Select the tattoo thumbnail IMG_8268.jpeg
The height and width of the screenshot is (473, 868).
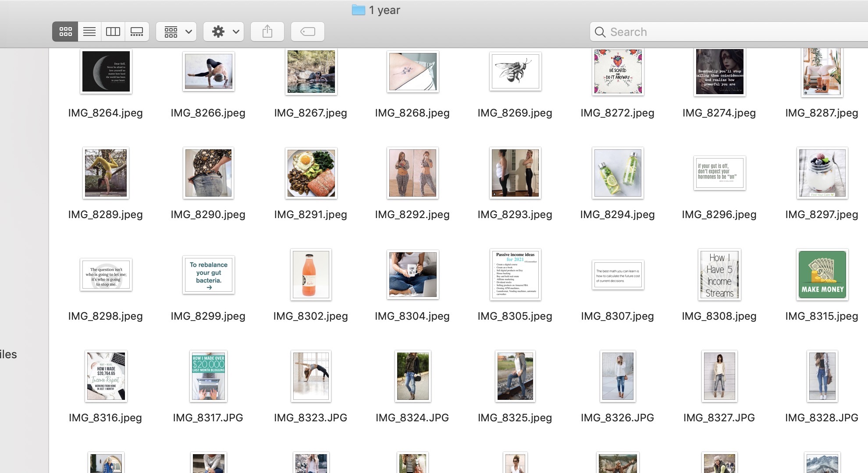(x=413, y=71)
